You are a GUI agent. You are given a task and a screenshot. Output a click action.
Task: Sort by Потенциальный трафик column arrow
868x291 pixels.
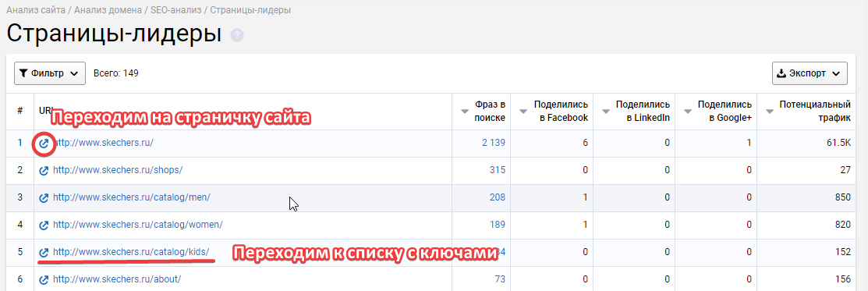coord(770,112)
